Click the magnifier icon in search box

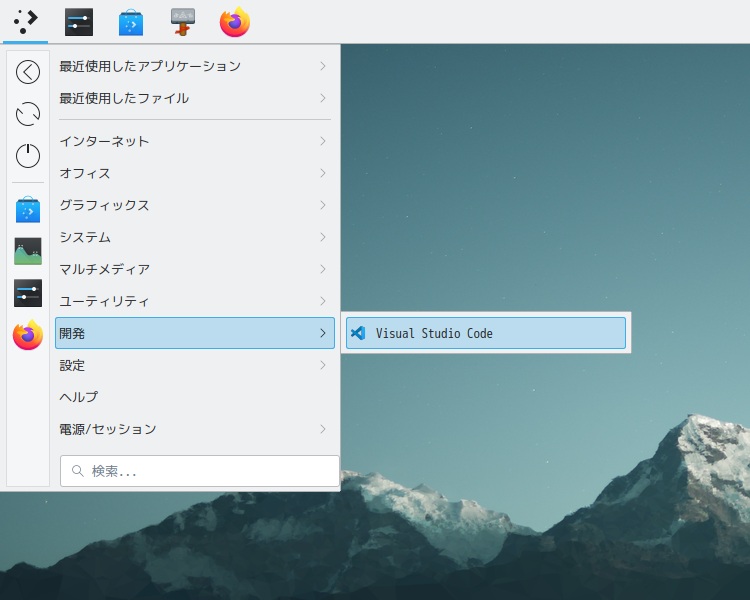click(77, 471)
